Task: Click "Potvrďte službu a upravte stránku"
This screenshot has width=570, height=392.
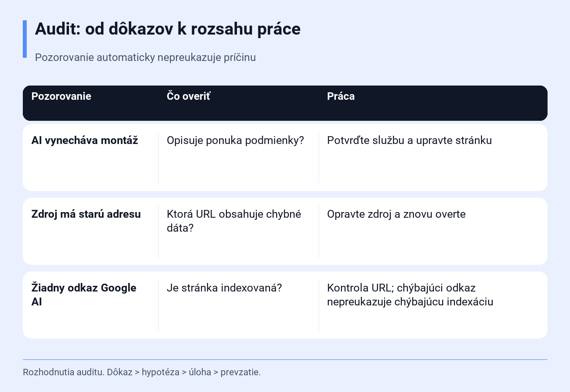Action: [409, 140]
